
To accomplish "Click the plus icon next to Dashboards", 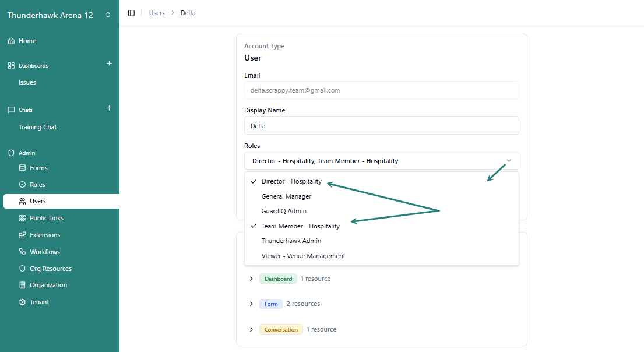I will (x=109, y=64).
